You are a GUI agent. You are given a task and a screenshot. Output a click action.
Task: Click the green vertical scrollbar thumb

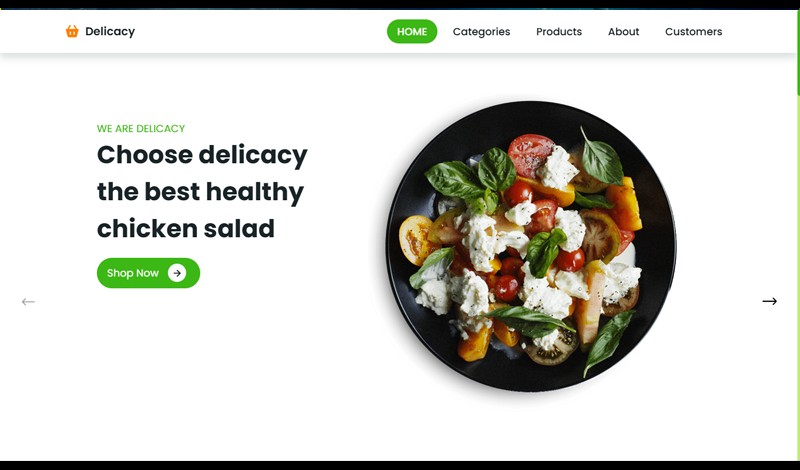(798, 52)
